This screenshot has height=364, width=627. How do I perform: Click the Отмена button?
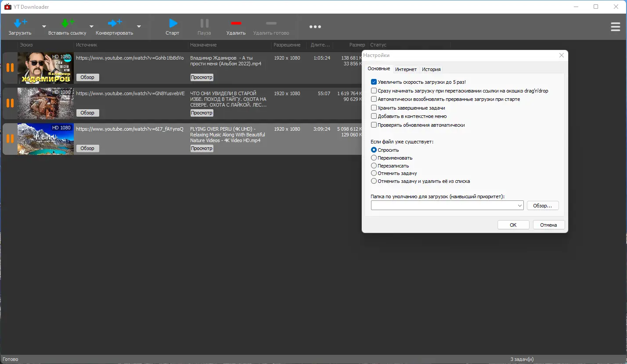[548, 225]
